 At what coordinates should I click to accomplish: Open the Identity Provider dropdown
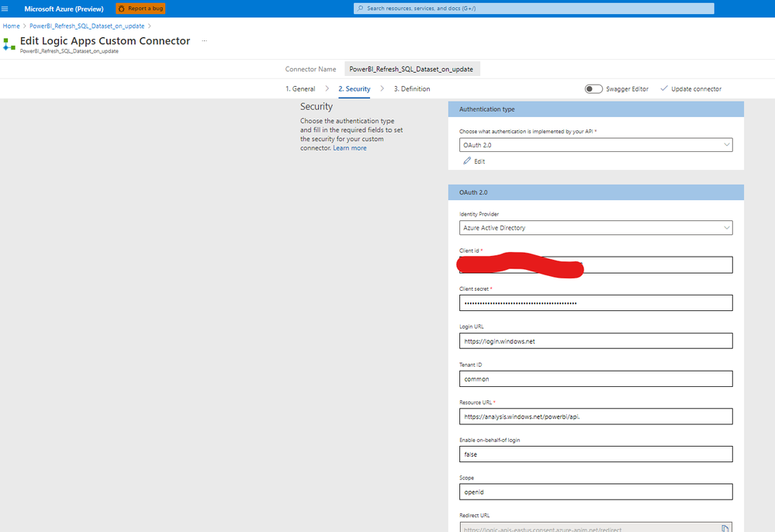596,228
